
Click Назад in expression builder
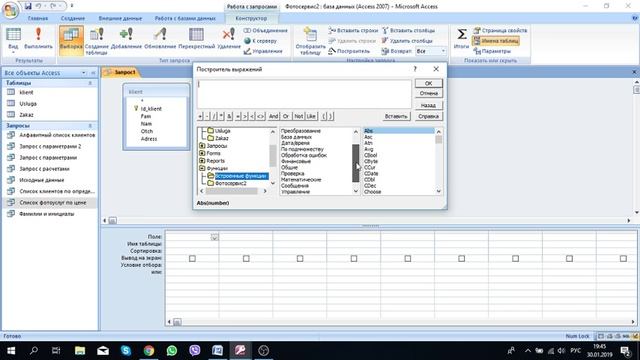point(429,105)
